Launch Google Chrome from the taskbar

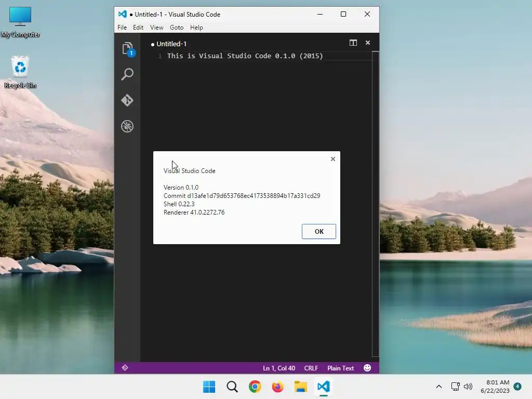click(x=255, y=387)
